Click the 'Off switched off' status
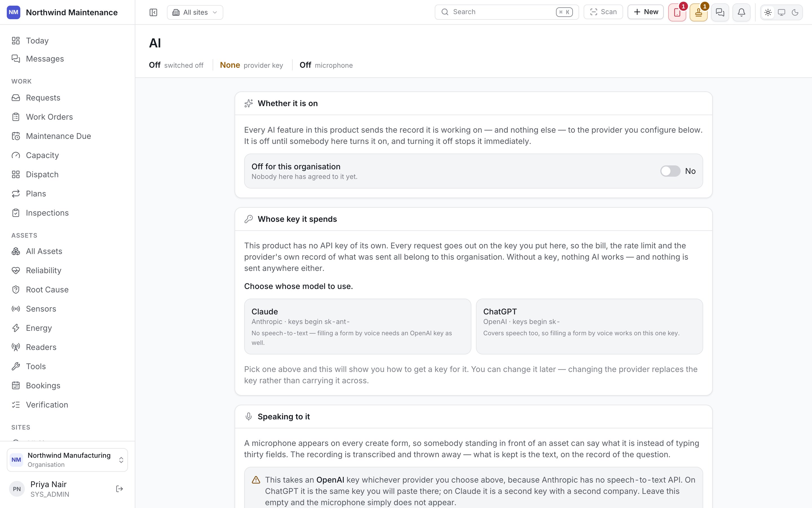 pyautogui.click(x=176, y=65)
